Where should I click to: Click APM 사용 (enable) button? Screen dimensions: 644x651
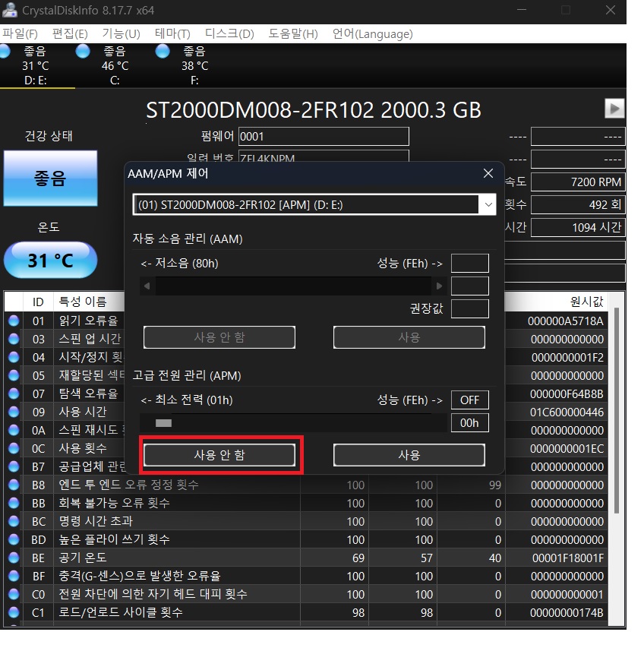coord(409,455)
